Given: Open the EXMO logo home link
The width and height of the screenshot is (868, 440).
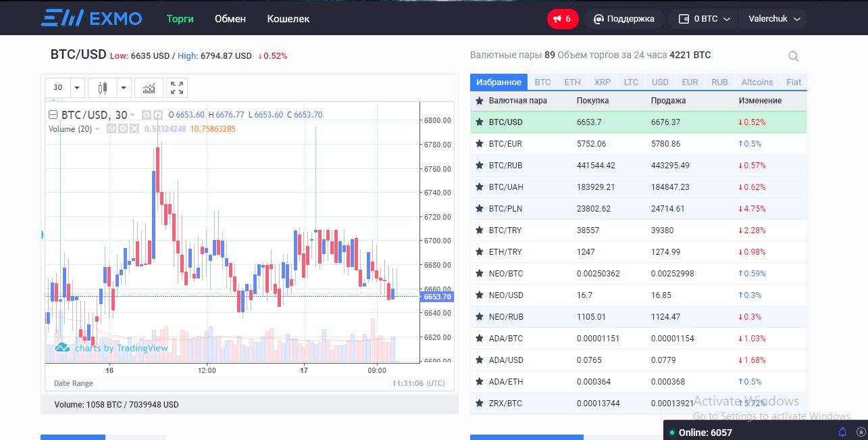Looking at the screenshot, I should pos(91,18).
